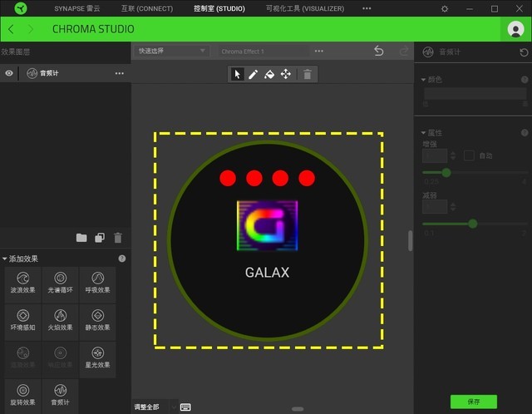This screenshot has height=414, width=532.
Task: Go back with the left arrow
Action: (11, 29)
